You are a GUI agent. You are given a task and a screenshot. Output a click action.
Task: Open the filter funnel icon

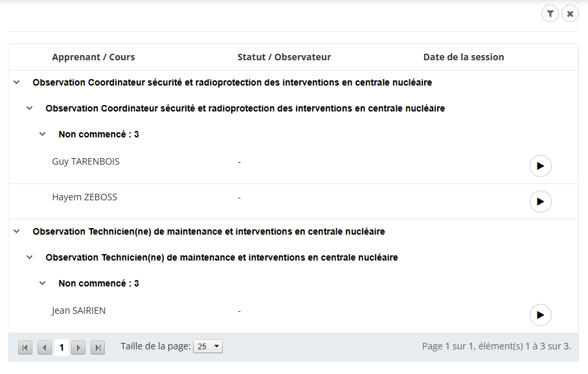(550, 14)
